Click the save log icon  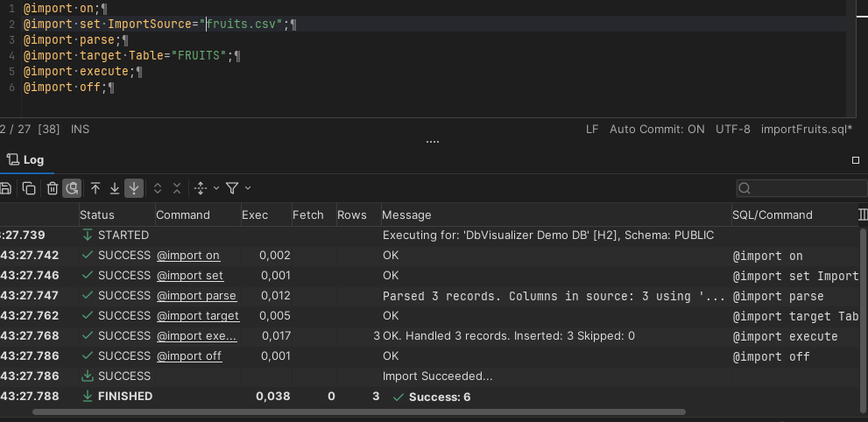[x=5, y=188]
